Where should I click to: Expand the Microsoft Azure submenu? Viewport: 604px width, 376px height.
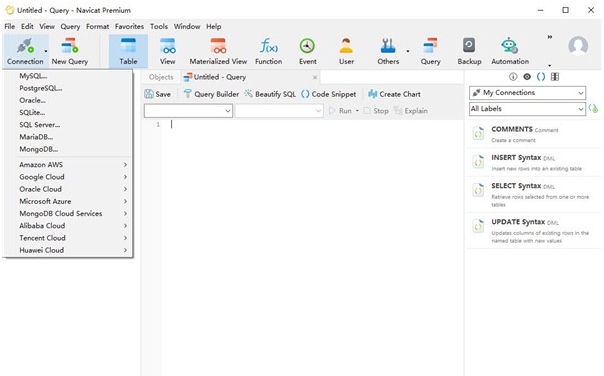click(68, 201)
